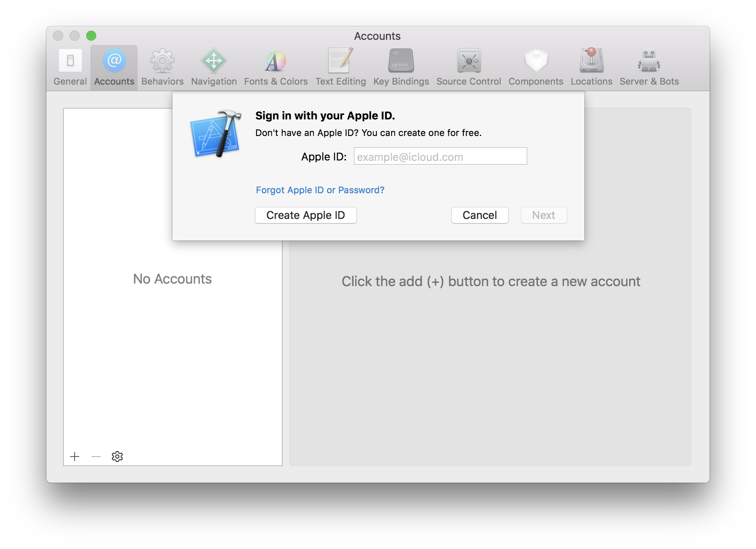Open Forgot Apple ID or Password link
Viewport: 756px width, 549px height.
point(320,190)
